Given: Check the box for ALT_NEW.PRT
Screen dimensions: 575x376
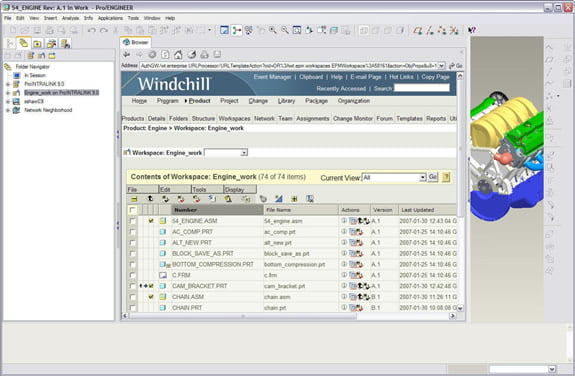Looking at the screenshot, I should (133, 242).
